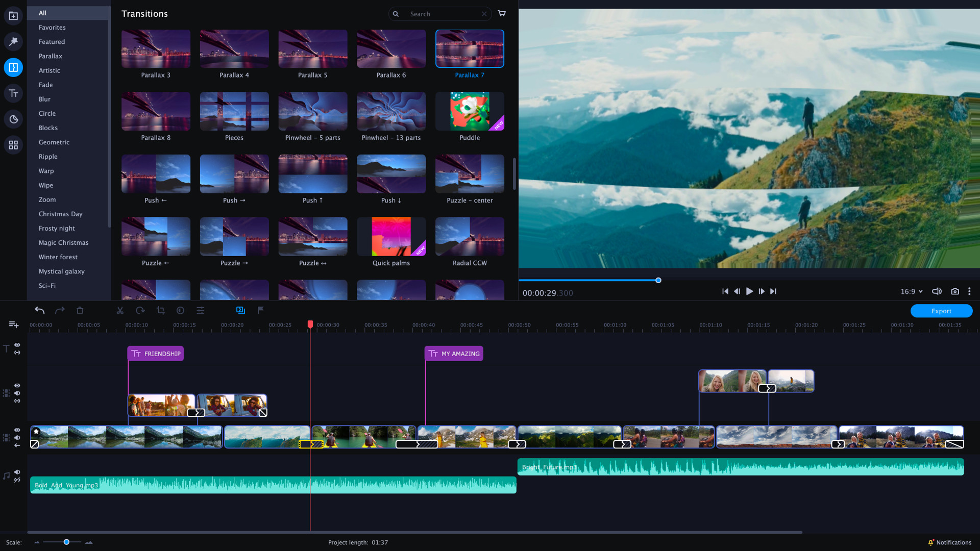
Task: Open the three-dot menu in the preview
Action: tap(970, 291)
